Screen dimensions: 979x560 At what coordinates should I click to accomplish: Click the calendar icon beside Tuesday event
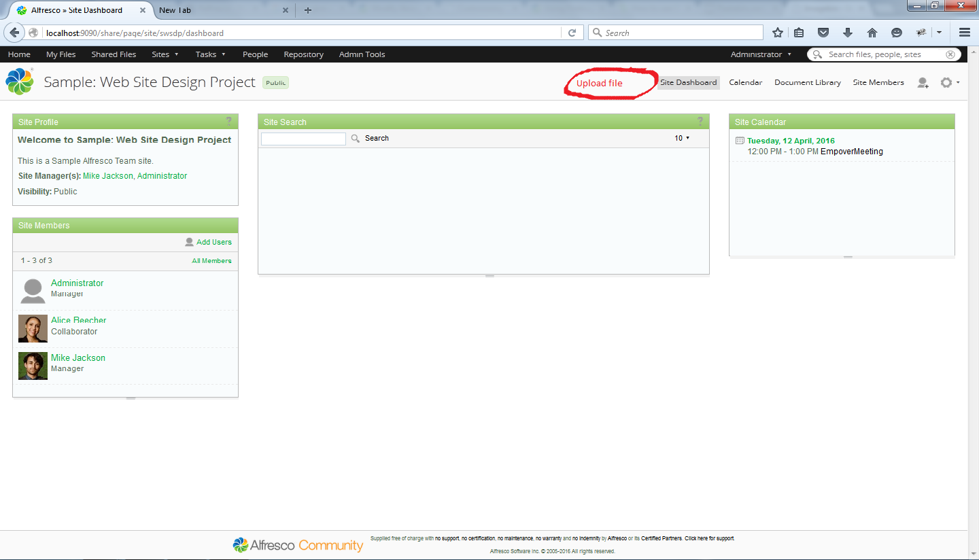(740, 141)
